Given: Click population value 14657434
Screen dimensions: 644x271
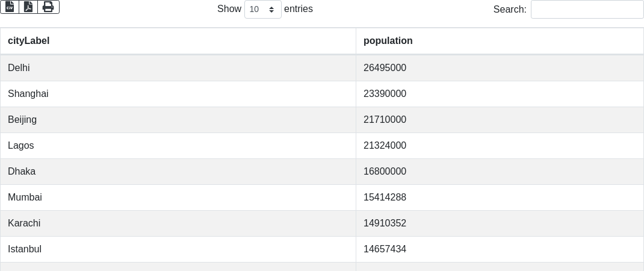Looking at the screenshot, I should pos(385,249).
